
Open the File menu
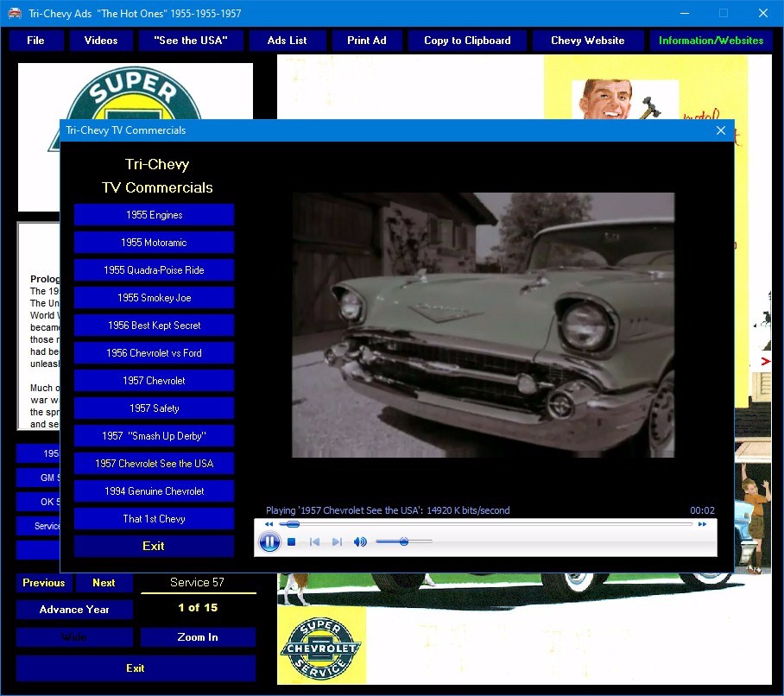click(35, 41)
